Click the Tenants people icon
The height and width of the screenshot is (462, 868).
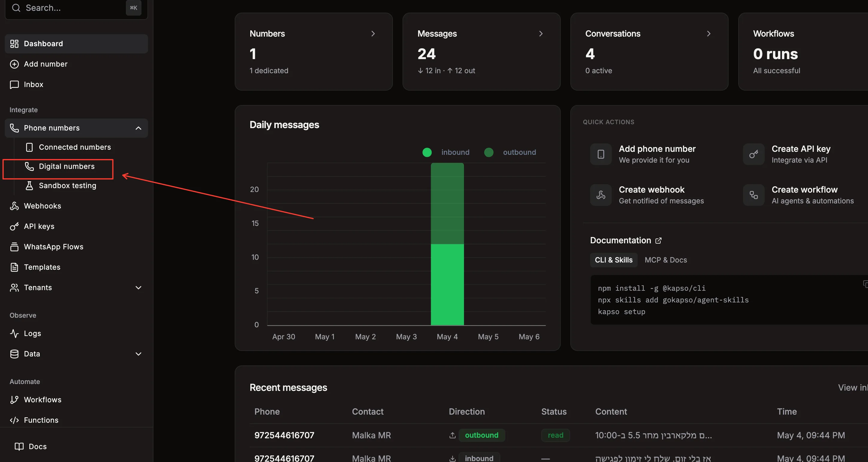tap(14, 288)
